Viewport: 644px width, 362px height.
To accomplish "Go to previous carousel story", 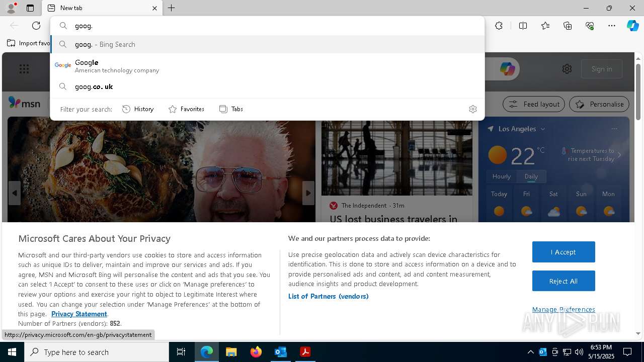I will (x=15, y=193).
